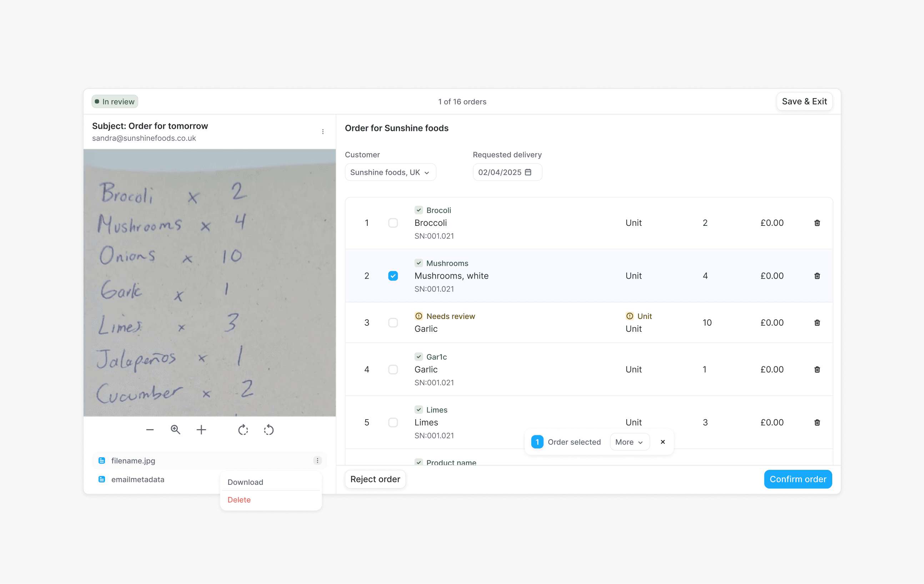Select the Broccoli row checkbox
924x584 pixels.
coord(392,223)
